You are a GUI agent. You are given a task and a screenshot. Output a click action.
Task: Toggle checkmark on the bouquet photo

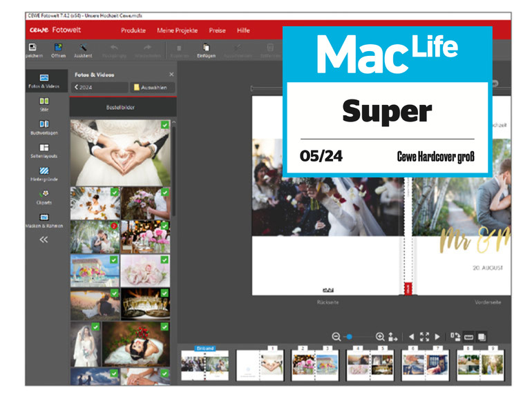[x=165, y=192]
